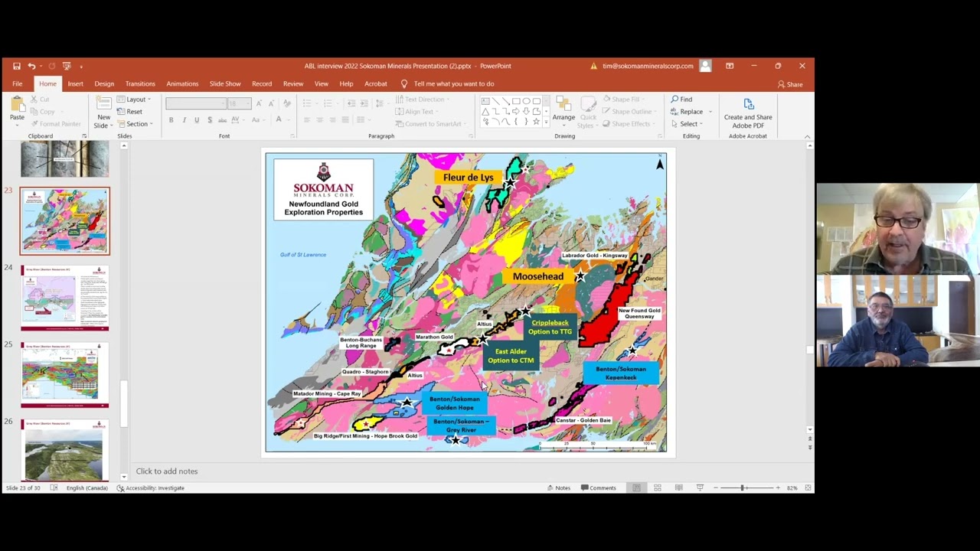
Task: Click the Share button
Action: coord(790,84)
